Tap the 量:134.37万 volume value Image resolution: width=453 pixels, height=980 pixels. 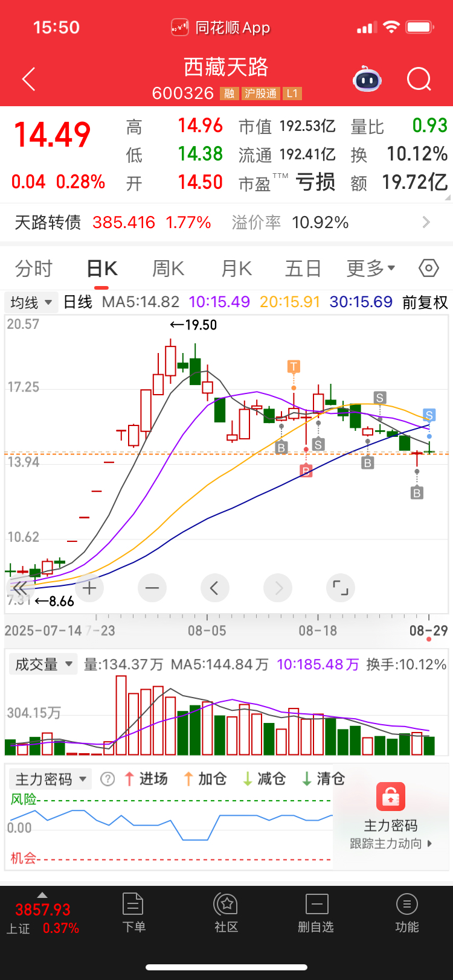tap(124, 664)
